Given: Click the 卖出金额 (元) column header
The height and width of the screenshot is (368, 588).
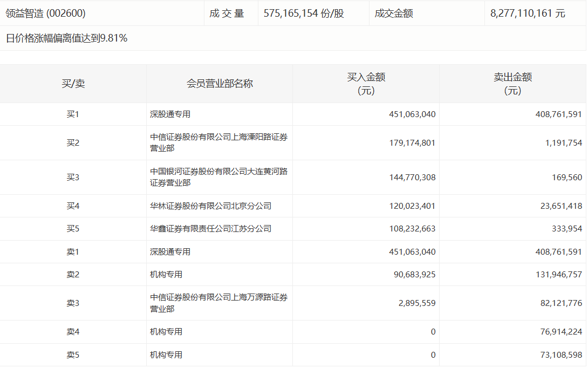Looking at the screenshot, I should [x=512, y=84].
